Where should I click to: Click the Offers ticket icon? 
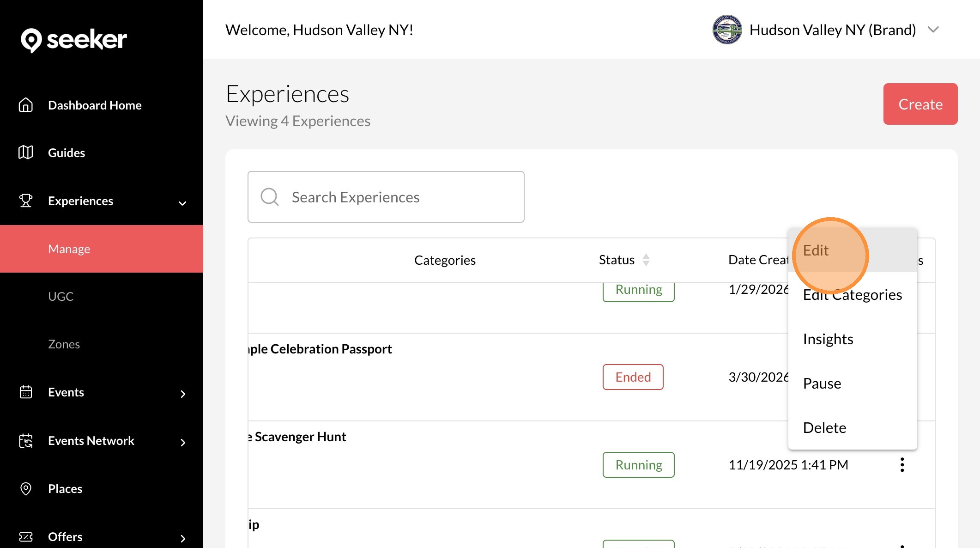pos(26,536)
